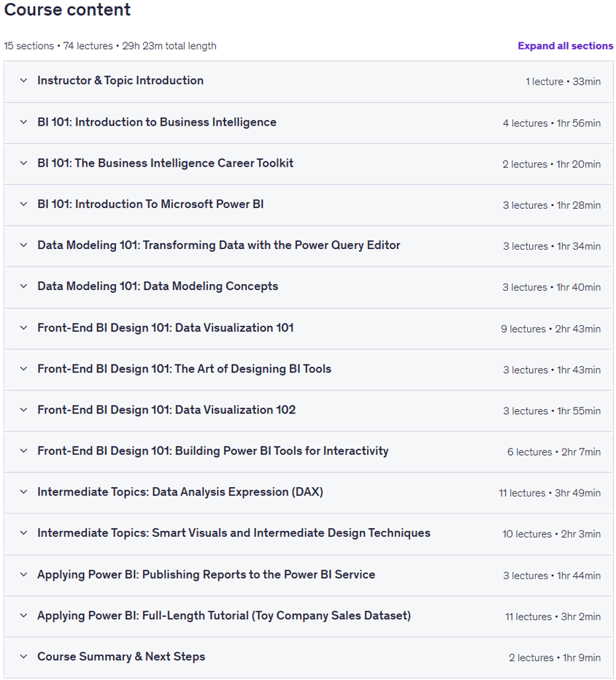This screenshot has height=680, width=616.
Task: Click 'BI 101: Introduction to Business Intelligence' title
Action: [156, 122]
